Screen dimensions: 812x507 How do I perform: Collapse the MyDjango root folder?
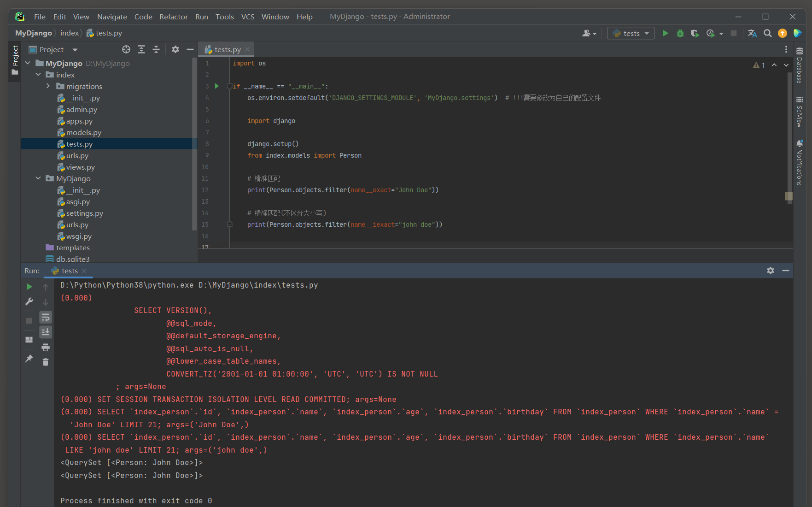point(28,63)
